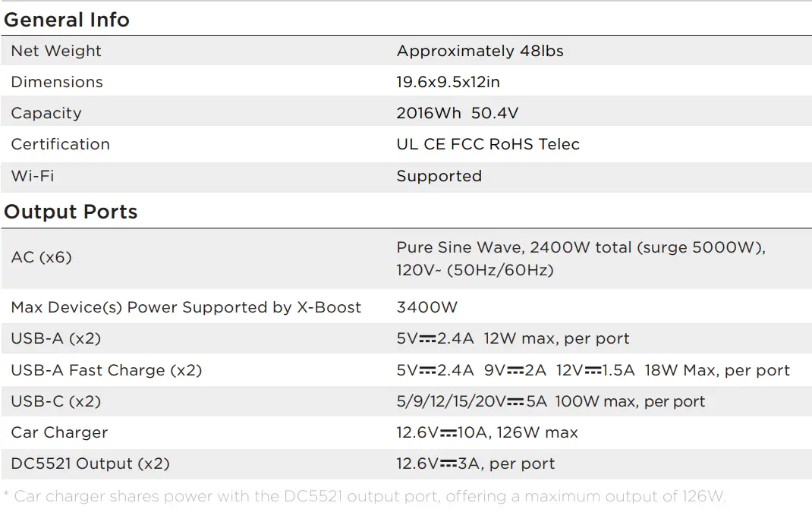
Task: Click the Certification row label
Action: point(61,144)
